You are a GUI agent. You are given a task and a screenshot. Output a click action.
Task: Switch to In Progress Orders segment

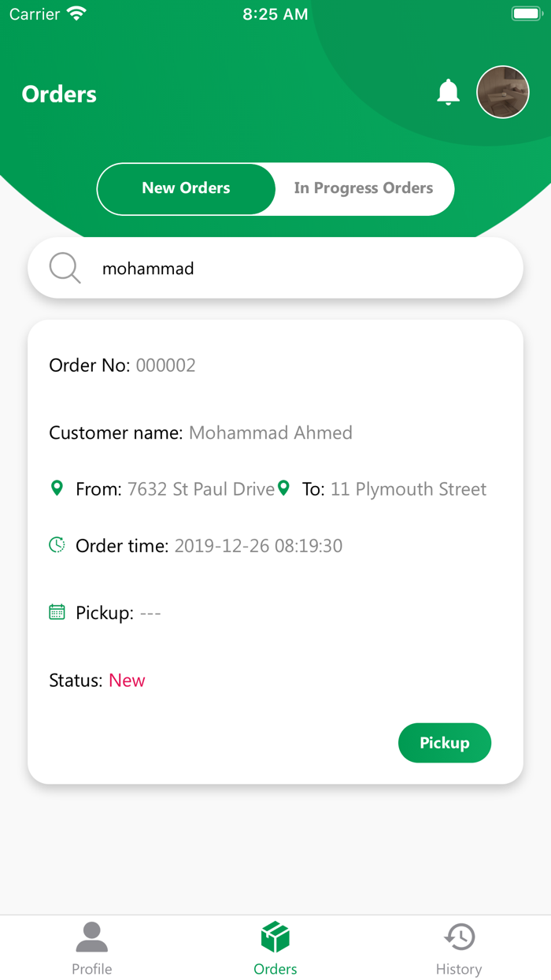(364, 188)
